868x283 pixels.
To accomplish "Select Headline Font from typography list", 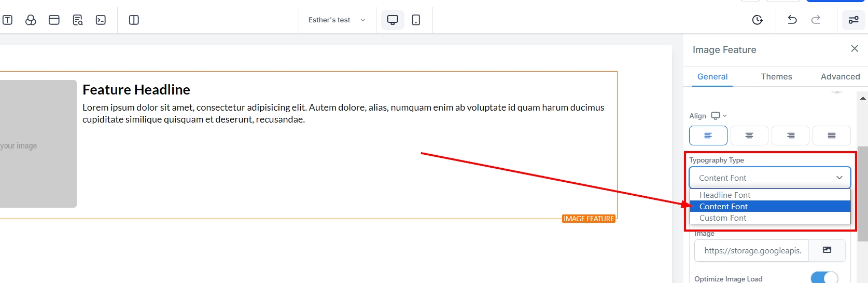I will (724, 195).
